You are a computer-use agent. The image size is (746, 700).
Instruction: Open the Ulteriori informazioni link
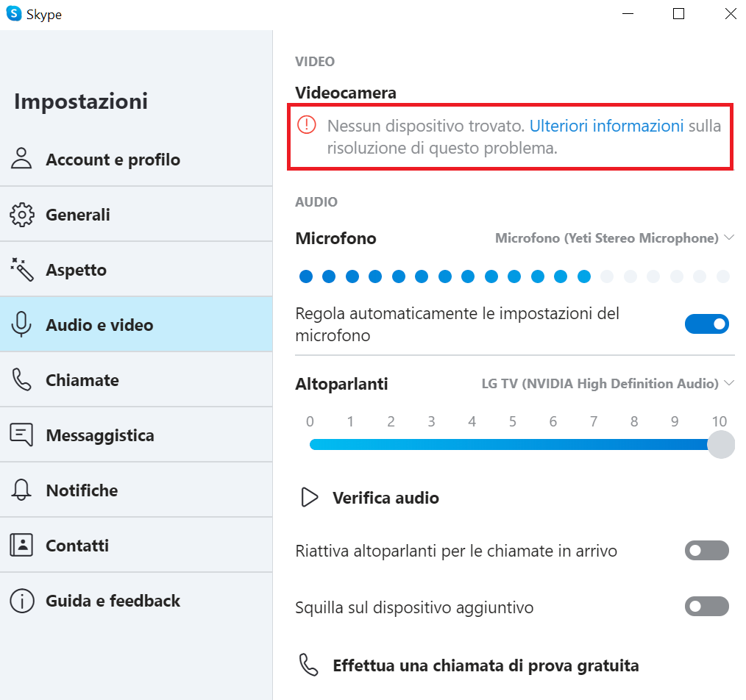click(606, 126)
